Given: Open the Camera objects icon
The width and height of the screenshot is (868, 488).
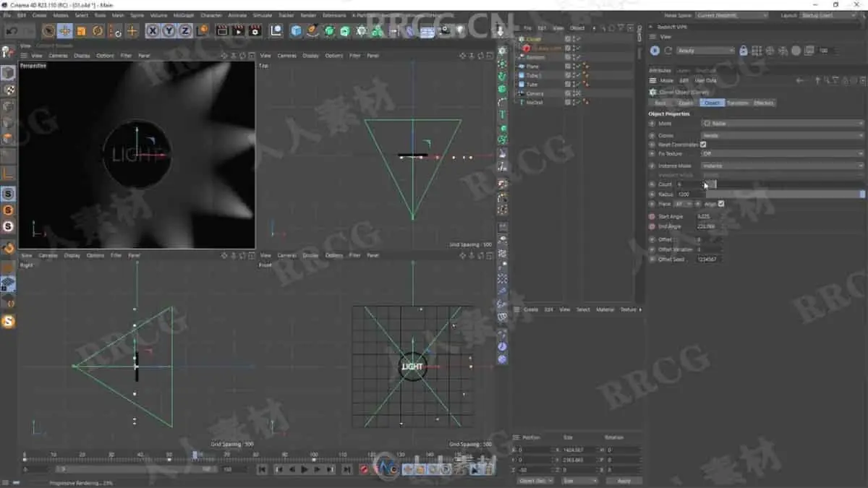Looking at the screenshot, I should 443,30.
